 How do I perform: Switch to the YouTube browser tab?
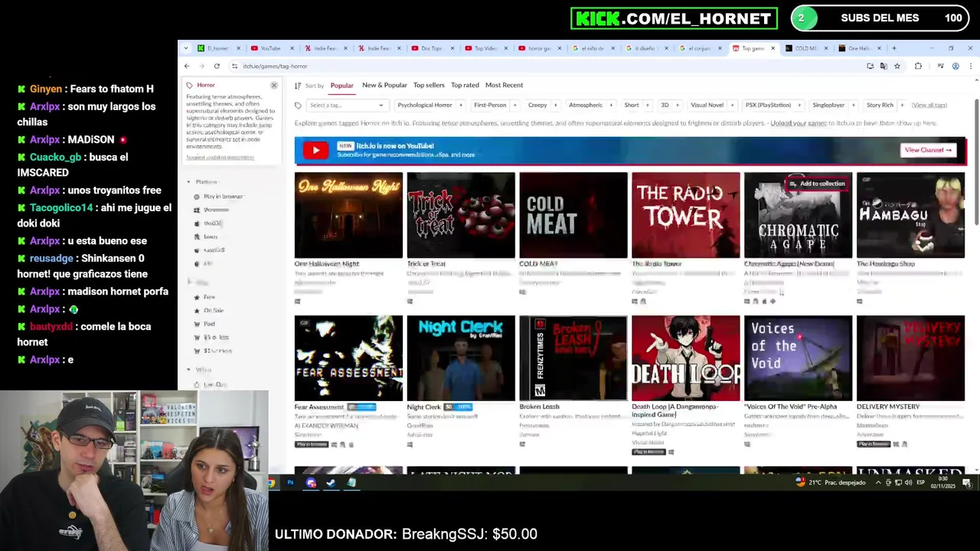269,48
